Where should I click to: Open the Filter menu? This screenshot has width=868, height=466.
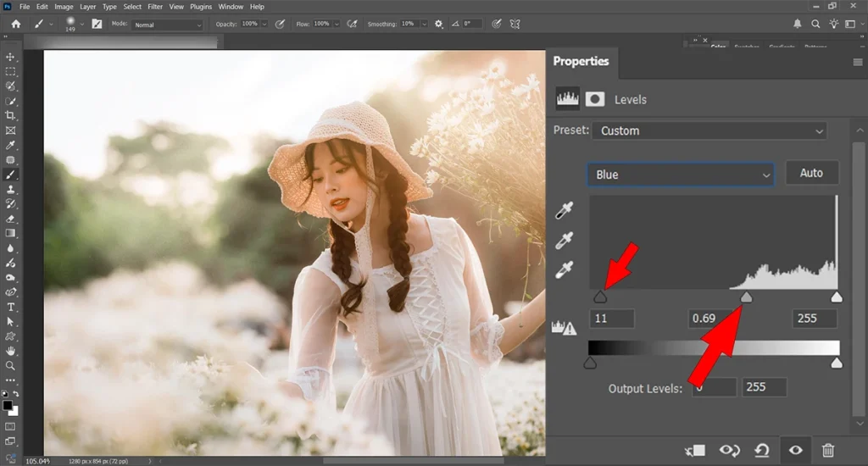155,7
